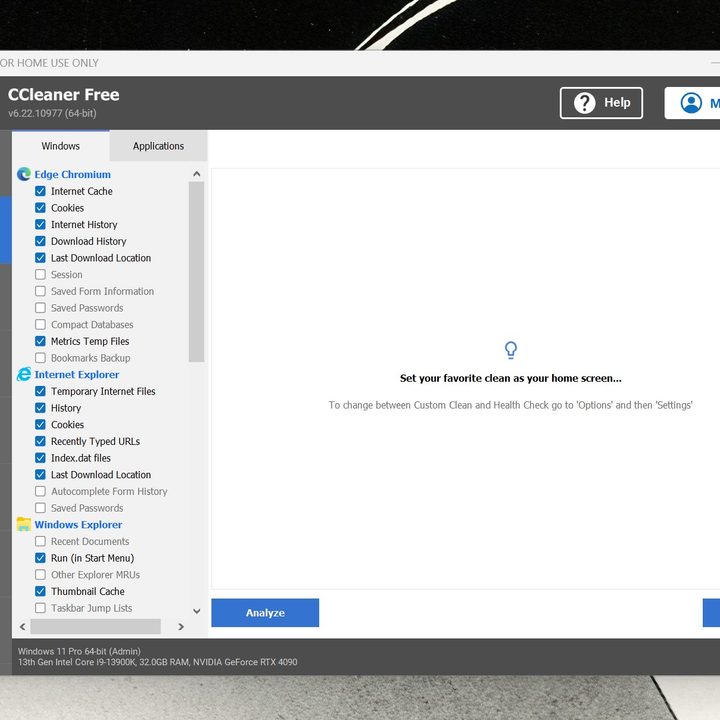
Task: Click the Windows 11 Pro system info text
Action: pyautogui.click(x=79, y=651)
